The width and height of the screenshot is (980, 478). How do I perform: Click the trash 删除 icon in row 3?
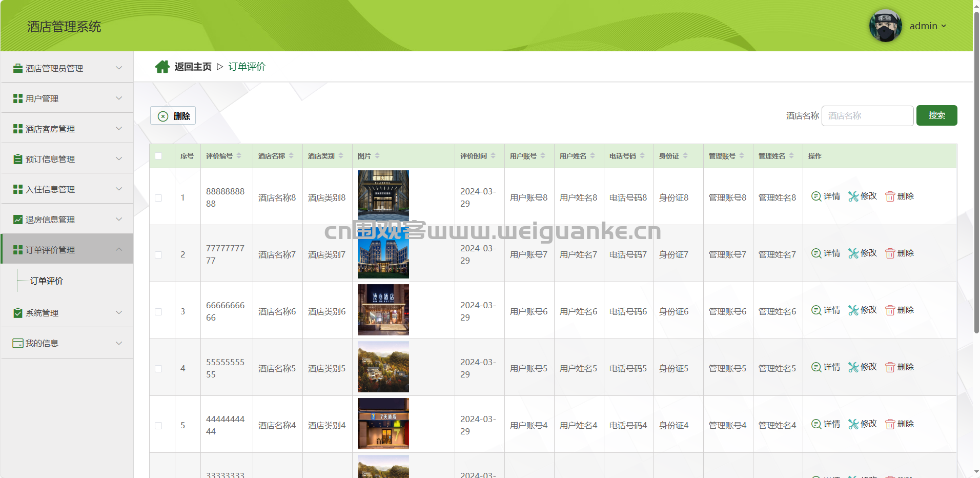(890, 310)
